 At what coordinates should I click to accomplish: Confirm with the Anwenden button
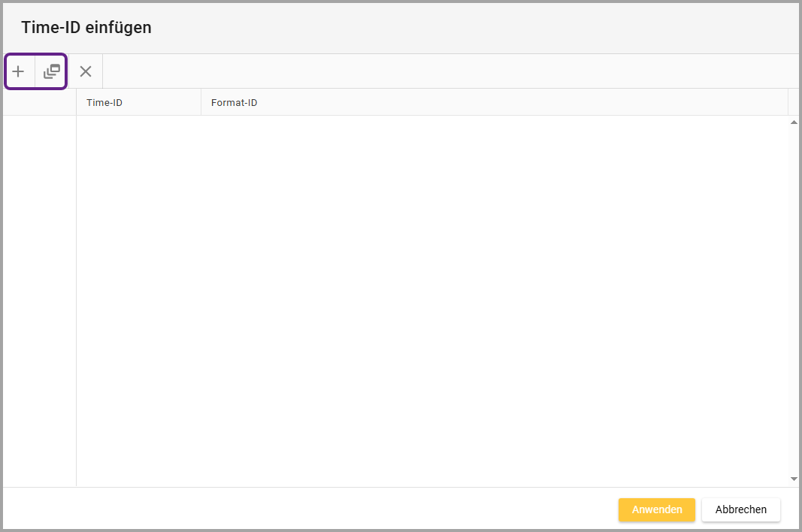coord(656,509)
